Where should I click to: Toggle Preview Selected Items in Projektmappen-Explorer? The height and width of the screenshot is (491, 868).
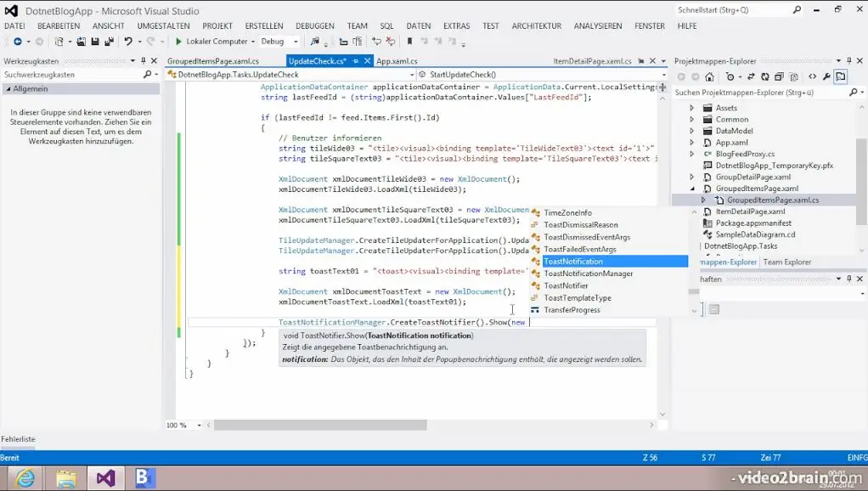click(x=841, y=77)
